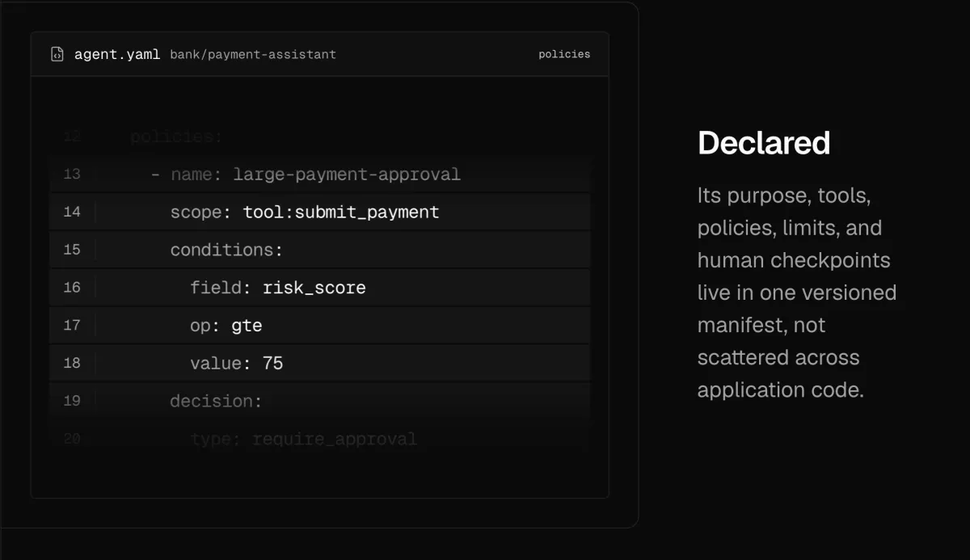Viewport: 970px width, 560px height.
Task: Select the tool:submit_payment scope value
Action: (341, 213)
